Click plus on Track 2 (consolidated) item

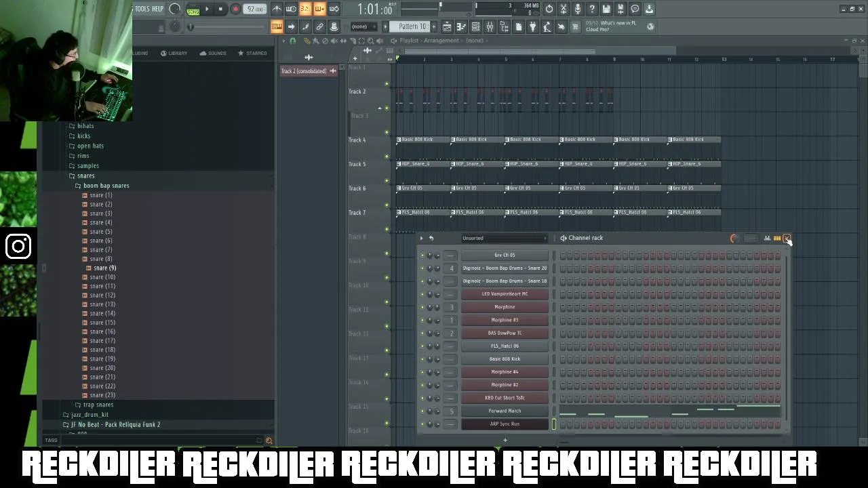(x=332, y=71)
